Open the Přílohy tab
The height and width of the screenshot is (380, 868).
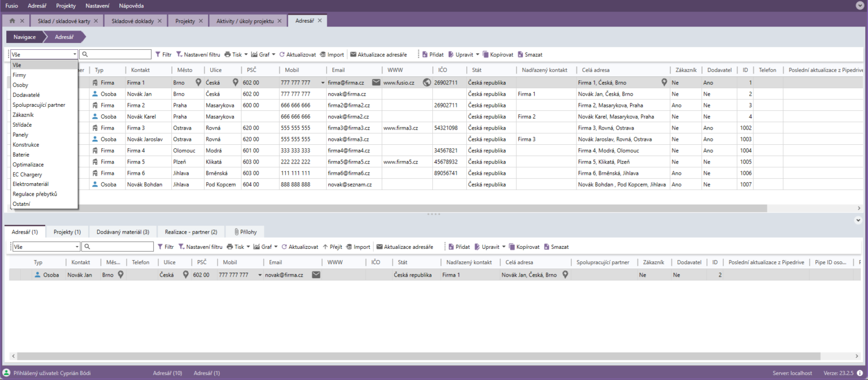[245, 232]
